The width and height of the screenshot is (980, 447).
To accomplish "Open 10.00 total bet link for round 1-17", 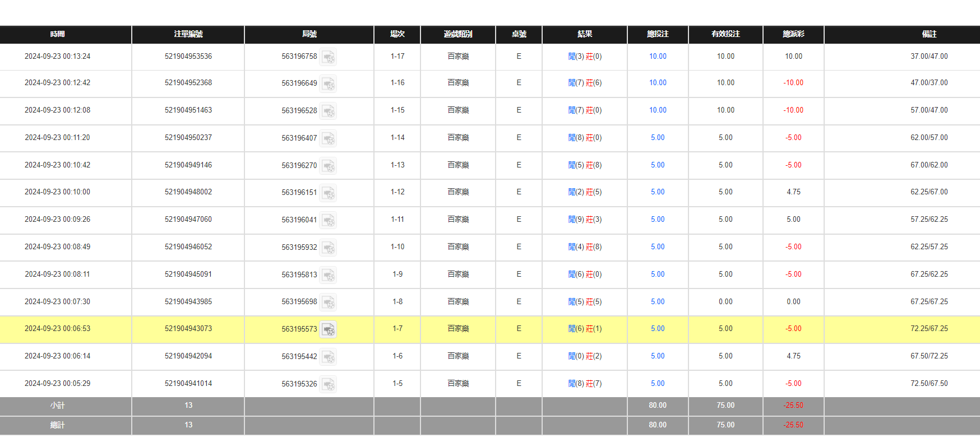I will click(x=658, y=57).
